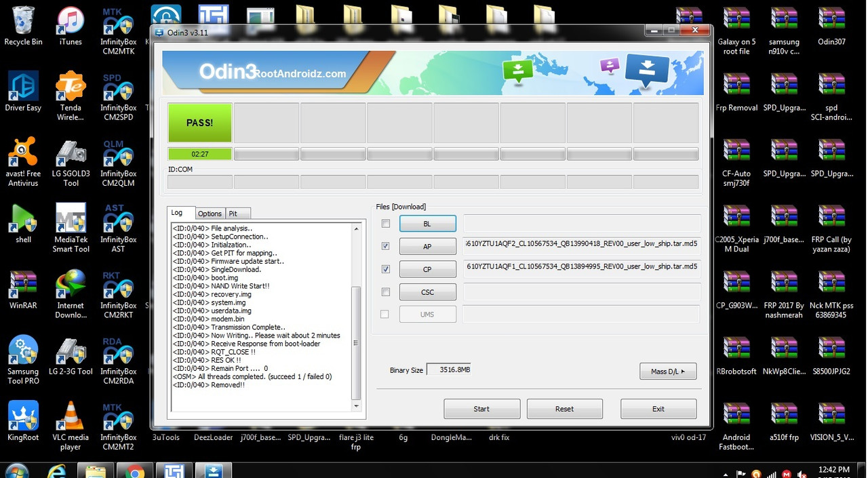Viewport: 868px width, 478px height.
Task: Click the Reset button in Odin
Action: click(564, 409)
